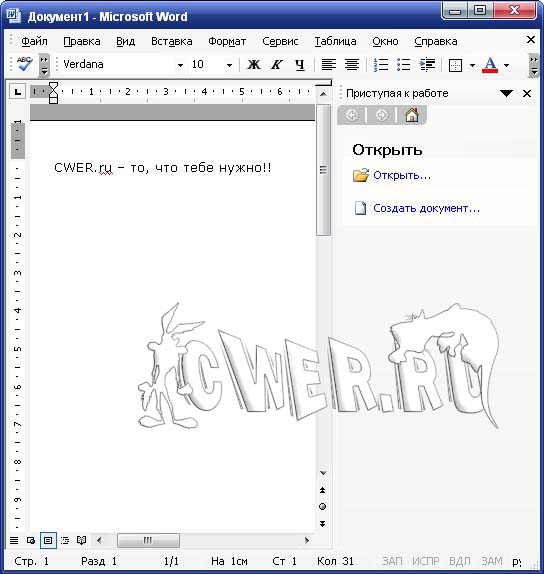The width and height of the screenshot is (544, 574).
Task: Open the Вставка menu
Action: 171,41
